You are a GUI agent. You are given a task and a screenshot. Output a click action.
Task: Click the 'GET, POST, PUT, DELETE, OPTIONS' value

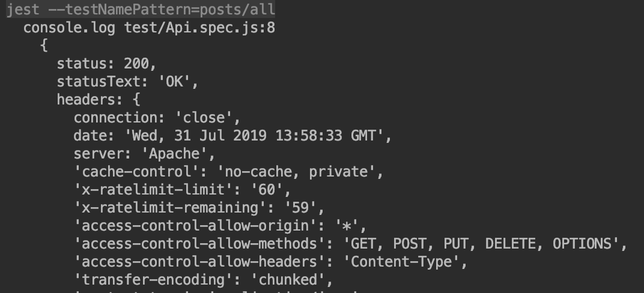point(481,244)
